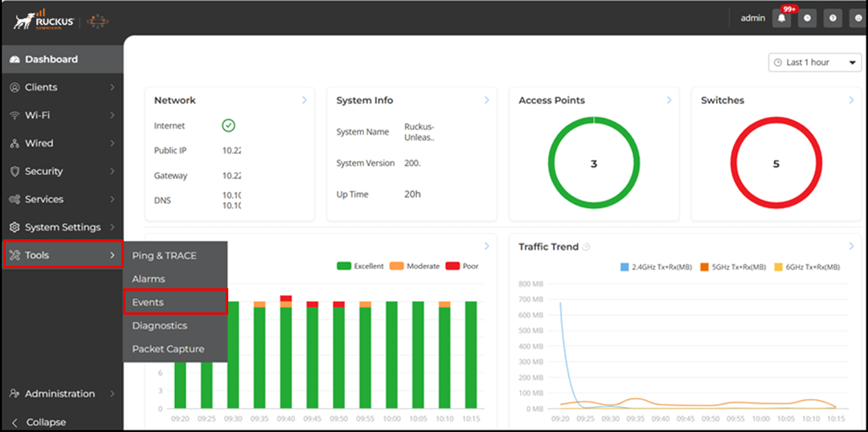
Task: Open the Last 1 hour time range dropdown
Action: (815, 63)
